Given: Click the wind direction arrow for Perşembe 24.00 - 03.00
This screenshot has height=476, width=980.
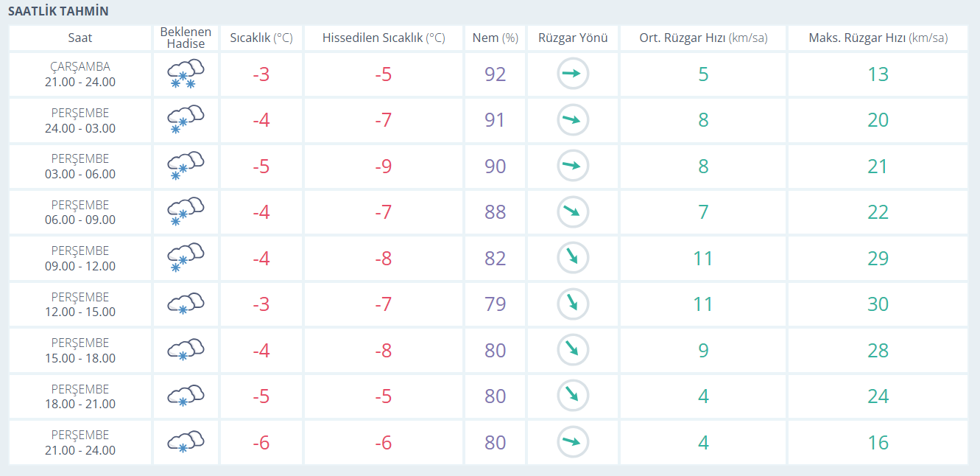Looking at the screenshot, I should [x=573, y=120].
